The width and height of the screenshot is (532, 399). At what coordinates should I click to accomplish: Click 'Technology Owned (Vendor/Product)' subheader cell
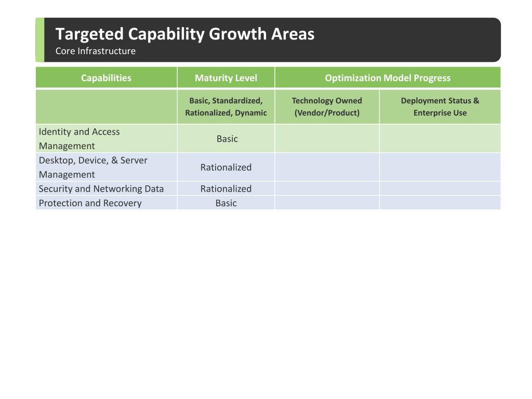point(327,107)
